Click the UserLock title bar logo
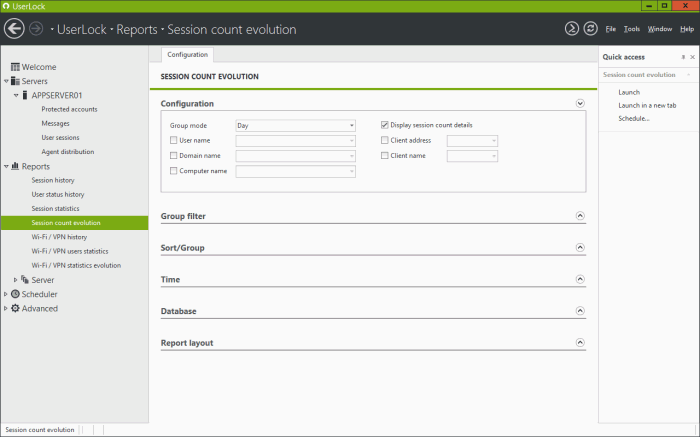 pos(6,6)
